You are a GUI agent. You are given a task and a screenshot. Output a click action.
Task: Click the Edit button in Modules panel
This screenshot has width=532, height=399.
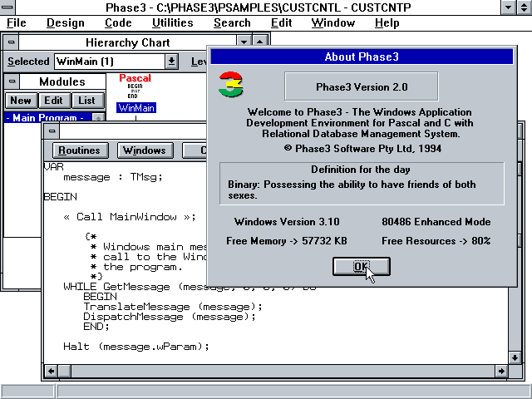coord(53,101)
